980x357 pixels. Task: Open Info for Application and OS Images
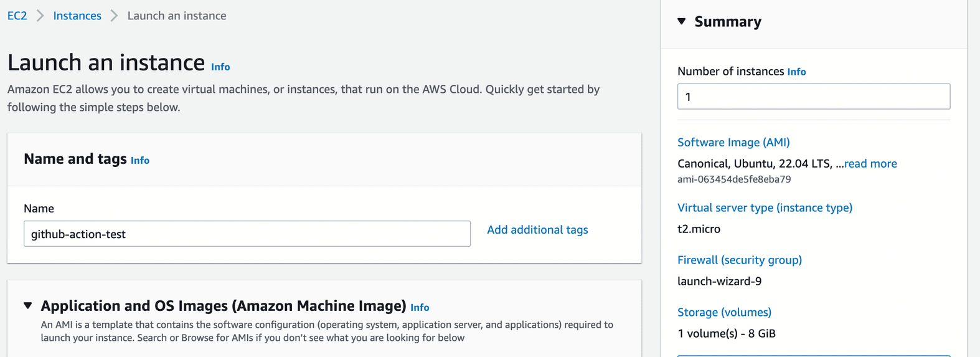(x=420, y=307)
